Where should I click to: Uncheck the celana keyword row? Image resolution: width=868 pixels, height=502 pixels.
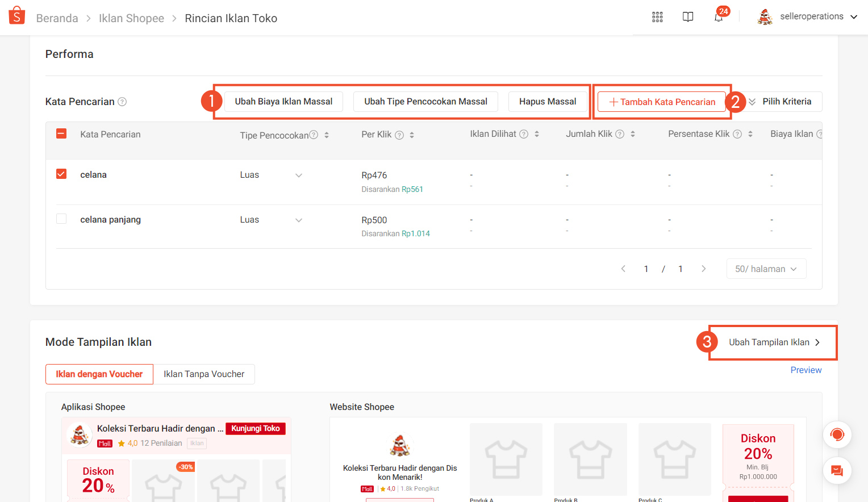61,174
